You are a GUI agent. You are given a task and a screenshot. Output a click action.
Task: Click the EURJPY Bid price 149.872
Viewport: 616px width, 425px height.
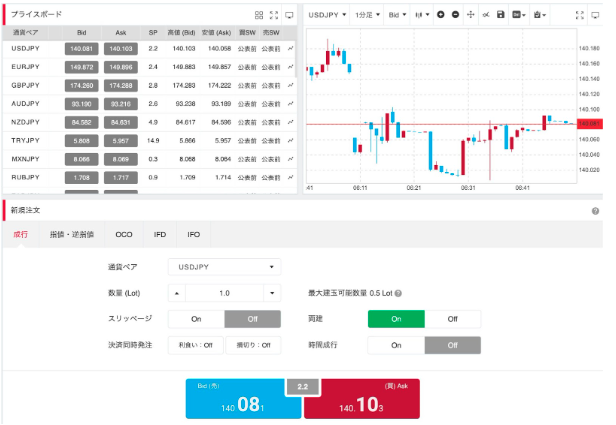80,67
